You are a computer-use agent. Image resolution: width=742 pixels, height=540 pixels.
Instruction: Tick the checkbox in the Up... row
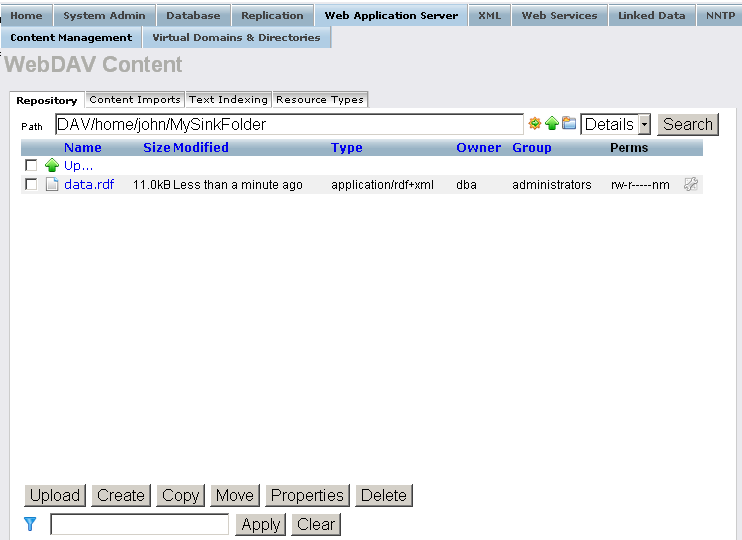click(31, 166)
